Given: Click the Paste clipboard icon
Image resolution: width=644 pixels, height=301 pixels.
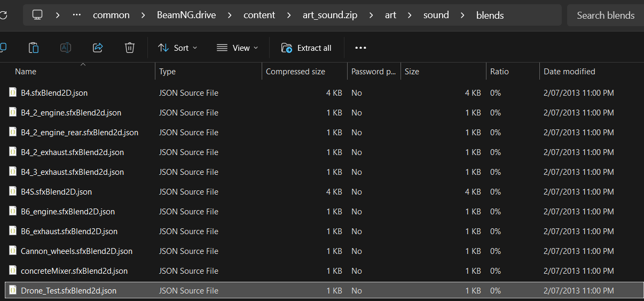Looking at the screenshot, I should 34,48.
